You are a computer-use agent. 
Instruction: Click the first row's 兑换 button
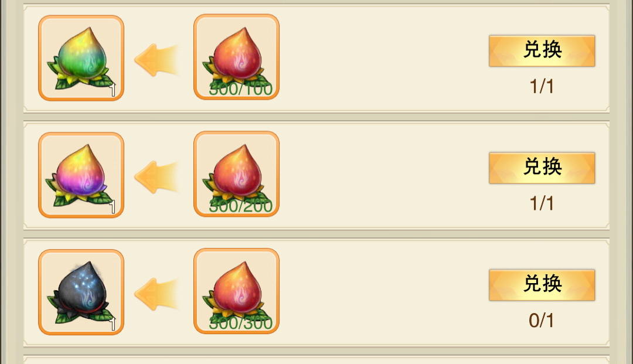(542, 51)
